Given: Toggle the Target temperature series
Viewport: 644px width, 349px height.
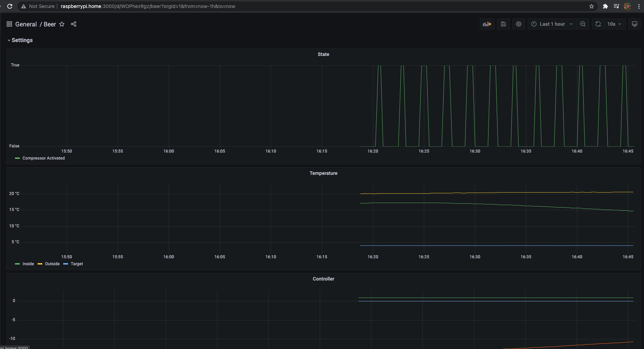Looking at the screenshot, I should point(77,264).
